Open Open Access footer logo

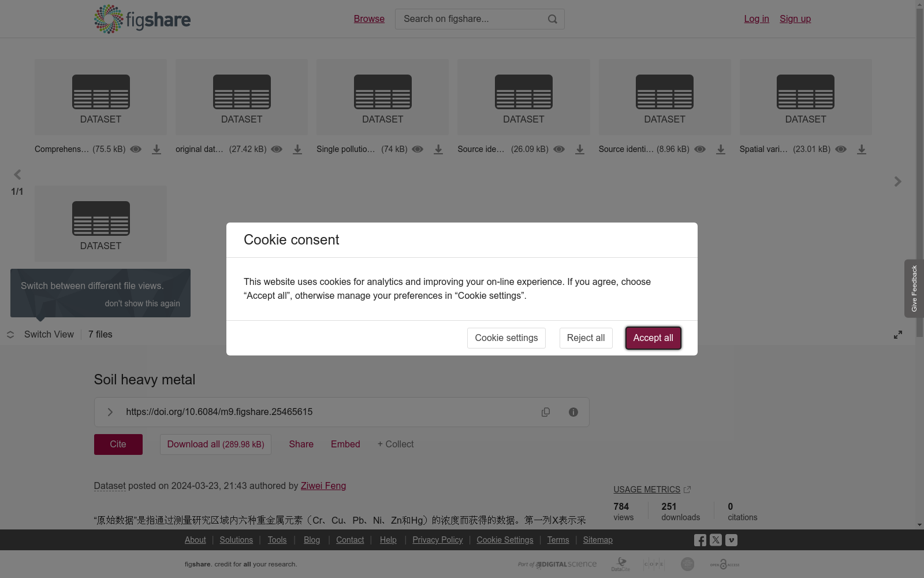(725, 564)
